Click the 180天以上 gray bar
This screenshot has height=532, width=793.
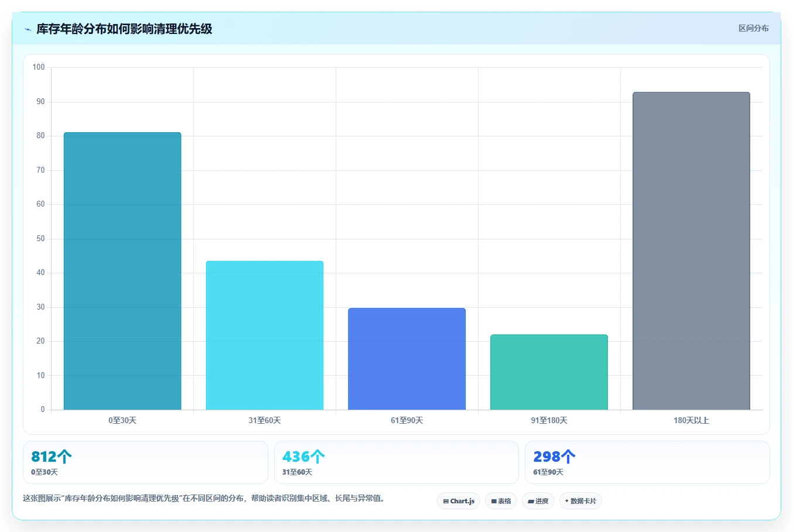(691, 250)
